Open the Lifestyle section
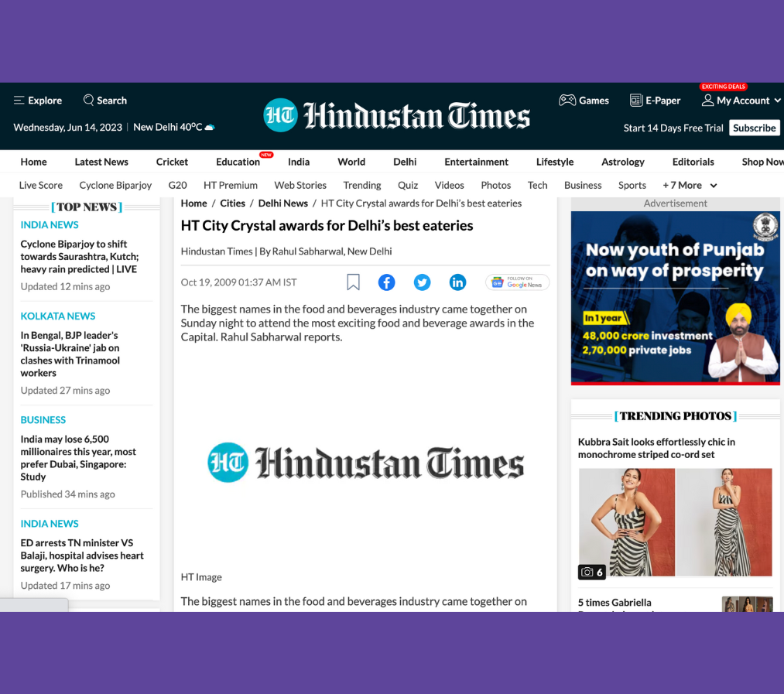 pos(555,162)
